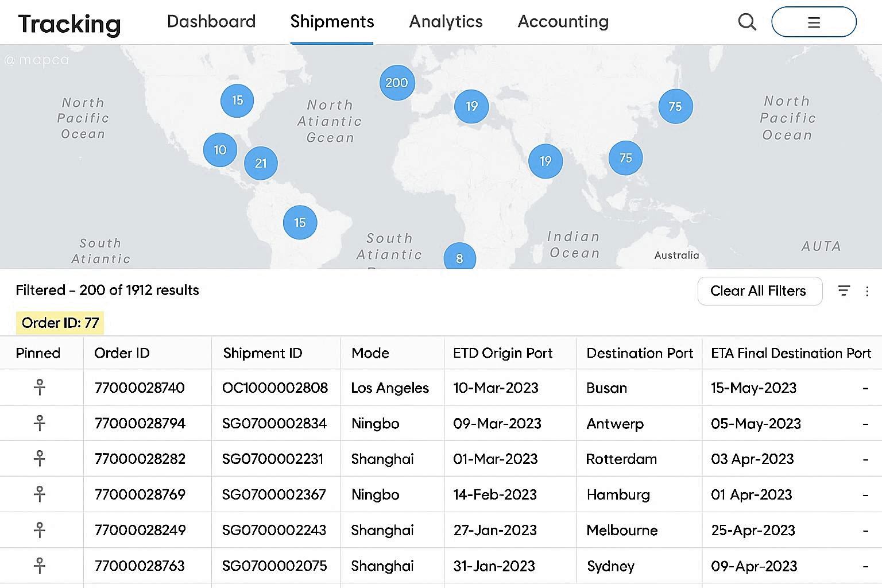Open the hamburger menu button
Image resolution: width=882 pixels, height=588 pixels.
813,22
